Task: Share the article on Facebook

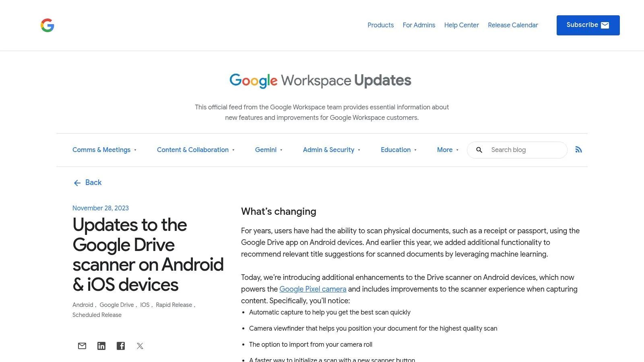Action: 120,346
